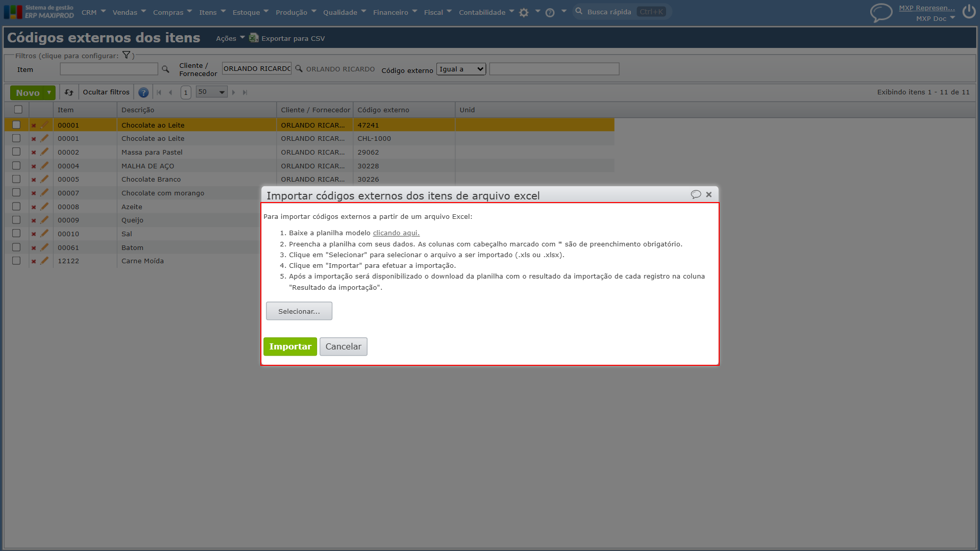Viewport: 980px width, 551px height.
Task: Click the Item field search magnifier
Action: 165,69
